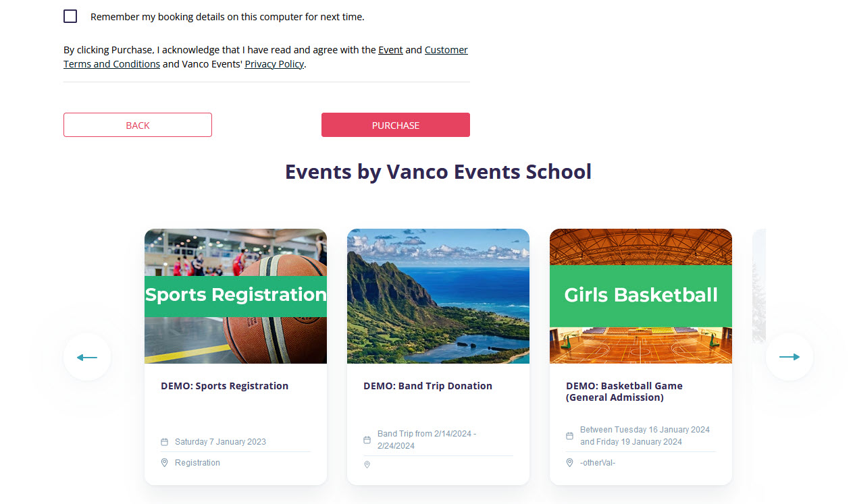Viewport: 855px width, 504px height.
Task: Open the Girls Basketball banner image
Action: pos(641,296)
